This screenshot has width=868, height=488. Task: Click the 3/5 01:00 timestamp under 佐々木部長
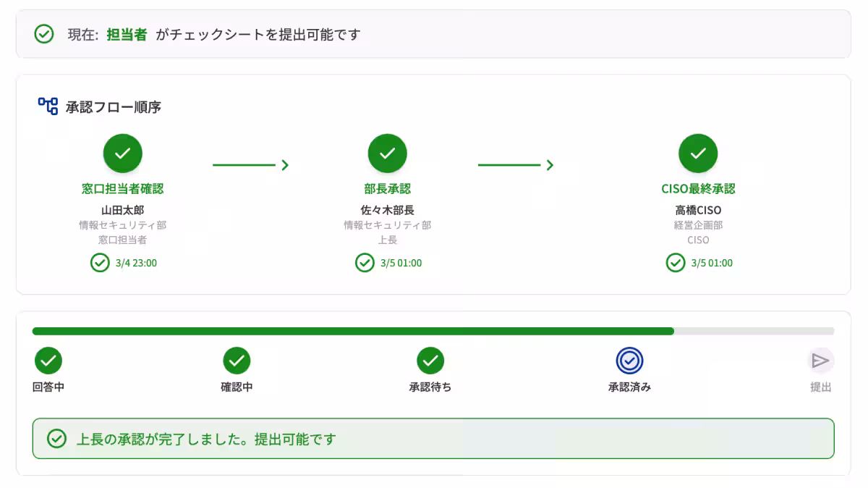401,263
